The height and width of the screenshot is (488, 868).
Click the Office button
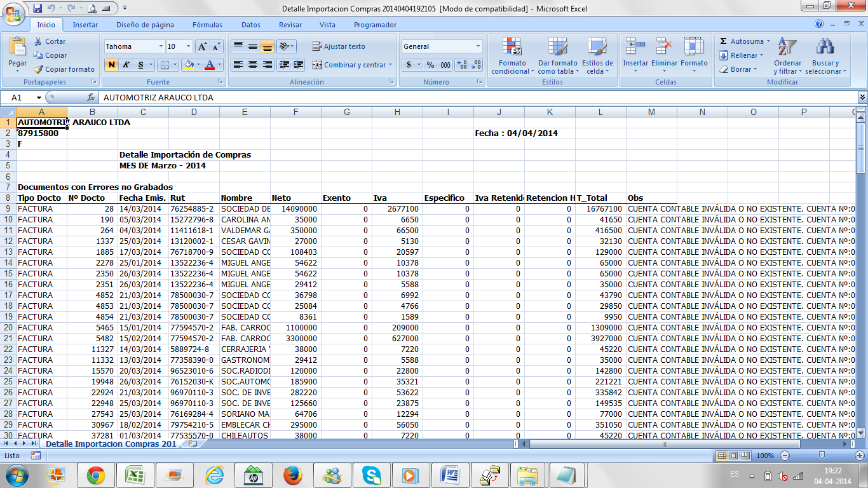tap(13, 12)
